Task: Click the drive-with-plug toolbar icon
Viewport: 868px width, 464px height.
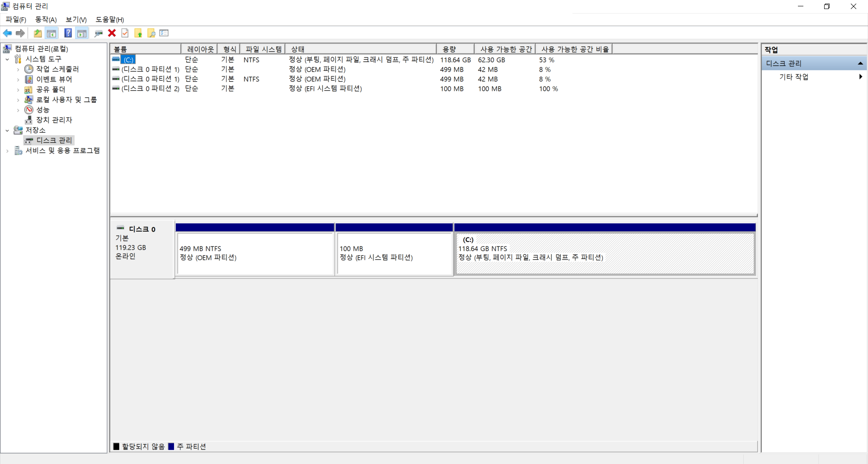Action: tap(98, 33)
